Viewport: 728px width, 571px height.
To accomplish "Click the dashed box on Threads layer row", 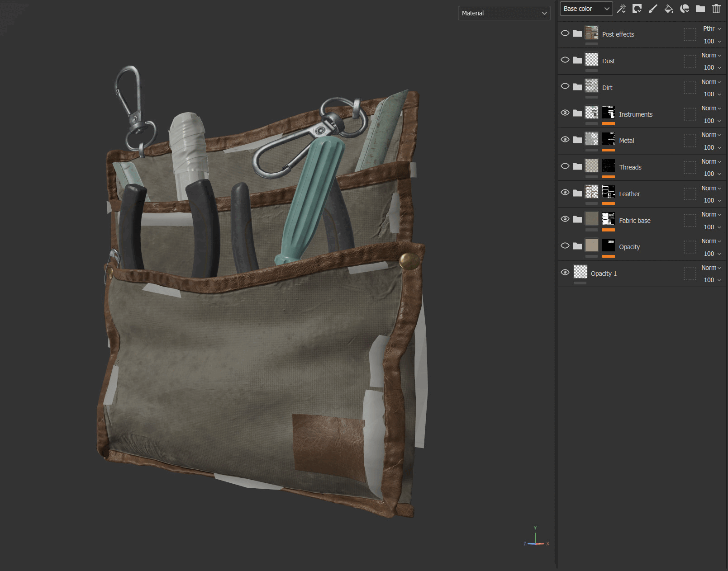I will [x=690, y=168].
